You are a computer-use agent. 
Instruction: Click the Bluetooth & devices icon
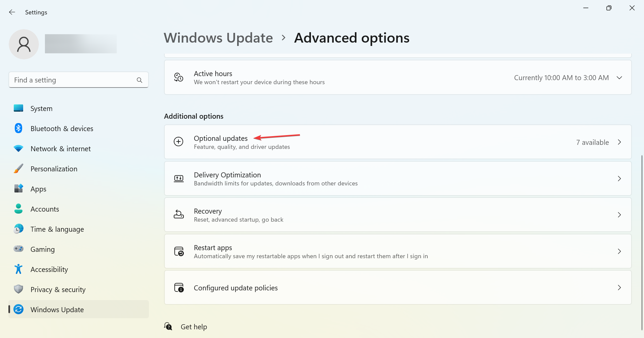pyautogui.click(x=18, y=128)
